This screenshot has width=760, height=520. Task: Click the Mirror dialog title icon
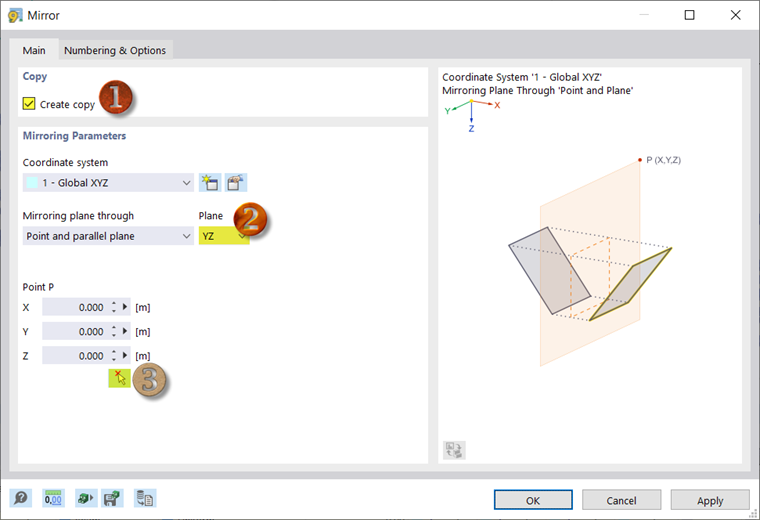coord(15,16)
